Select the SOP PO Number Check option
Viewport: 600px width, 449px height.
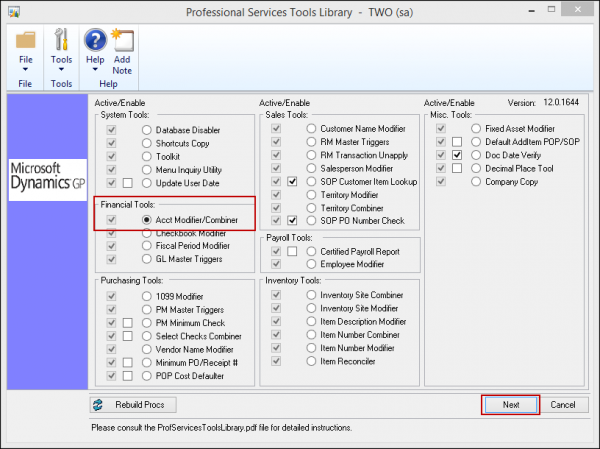[x=311, y=220]
